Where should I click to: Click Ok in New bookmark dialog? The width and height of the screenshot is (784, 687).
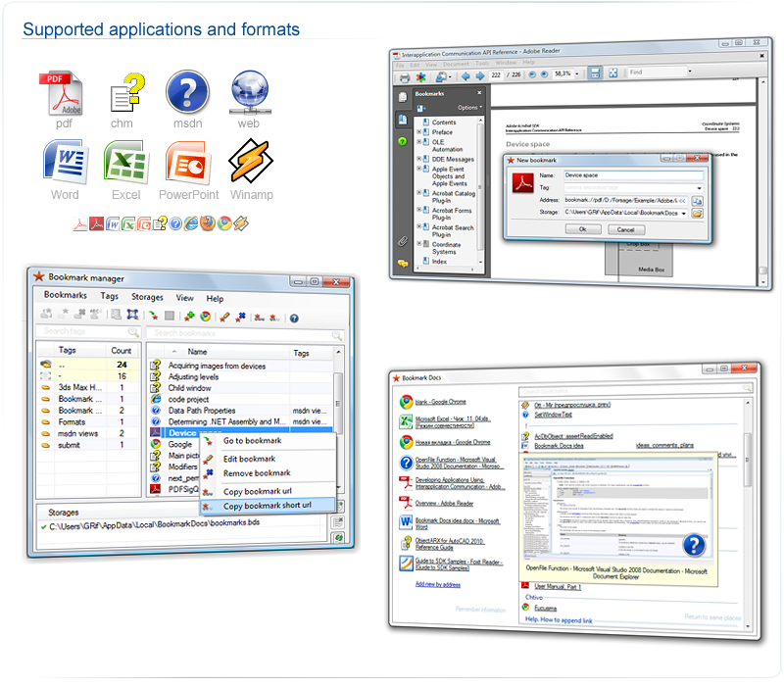tap(583, 229)
